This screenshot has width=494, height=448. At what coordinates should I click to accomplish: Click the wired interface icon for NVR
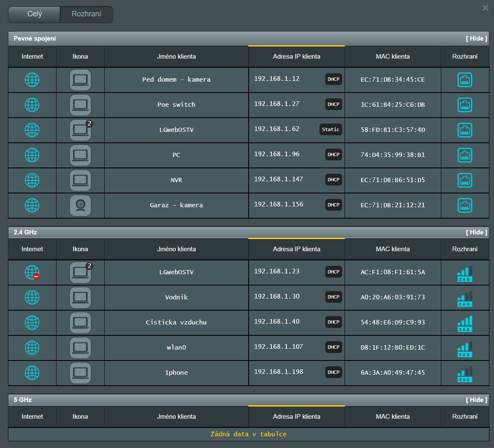point(465,180)
